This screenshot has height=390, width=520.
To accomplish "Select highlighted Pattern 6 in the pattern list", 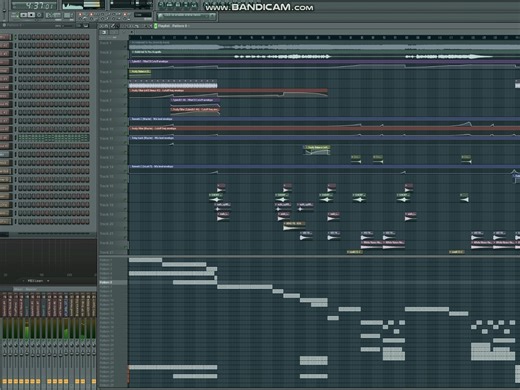I will point(113,282).
